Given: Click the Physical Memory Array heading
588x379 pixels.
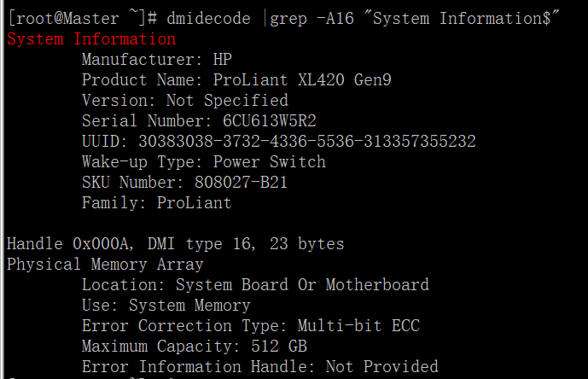Looking at the screenshot, I should tap(105, 264).
